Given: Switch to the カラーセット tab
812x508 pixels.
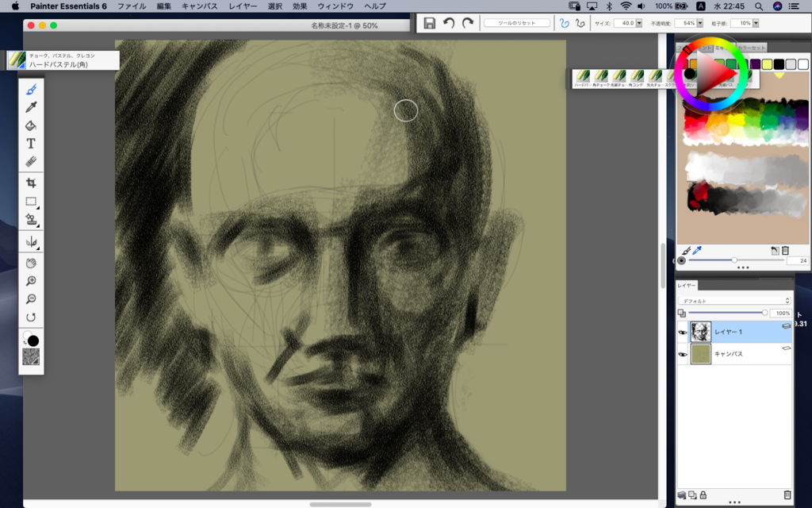Looking at the screenshot, I should 751,48.
